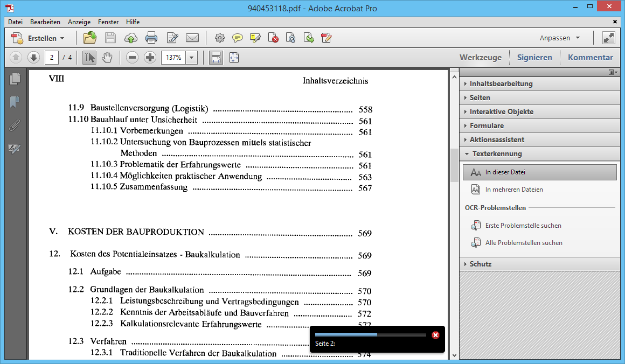Open the zoom level dropdown
Image resolution: width=625 pixels, height=364 pixels.
click(x=192, y=58)
